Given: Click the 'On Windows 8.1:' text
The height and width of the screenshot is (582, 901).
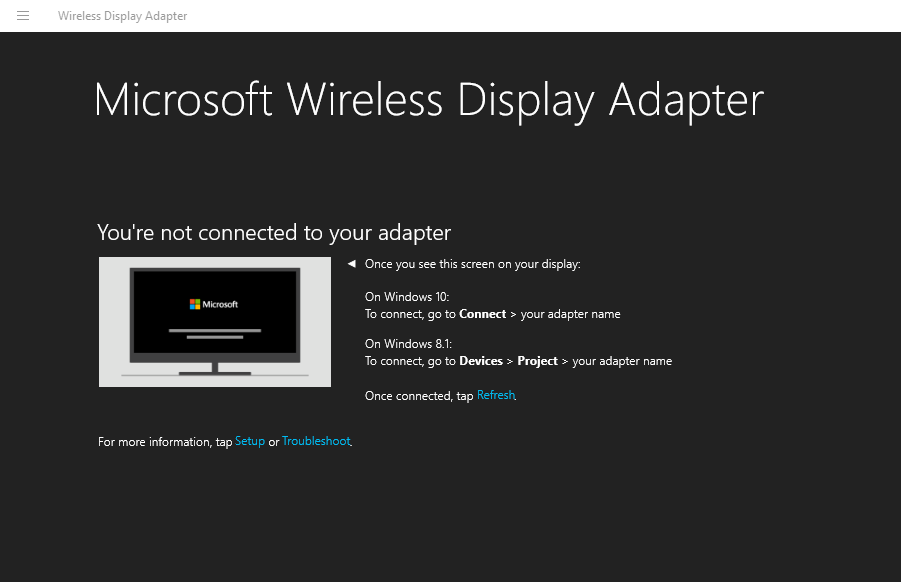Looking at the screenshot, I should click(409, 344).
